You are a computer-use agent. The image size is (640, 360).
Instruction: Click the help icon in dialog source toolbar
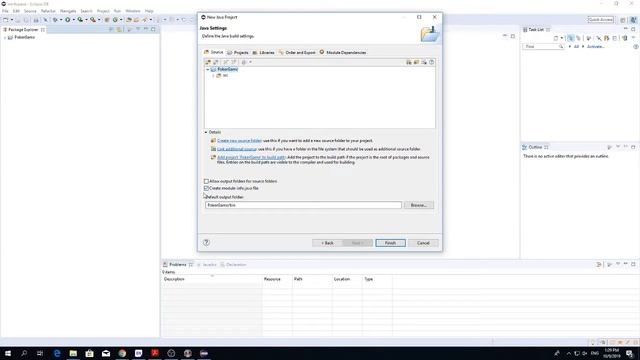[x=431, y=62]
